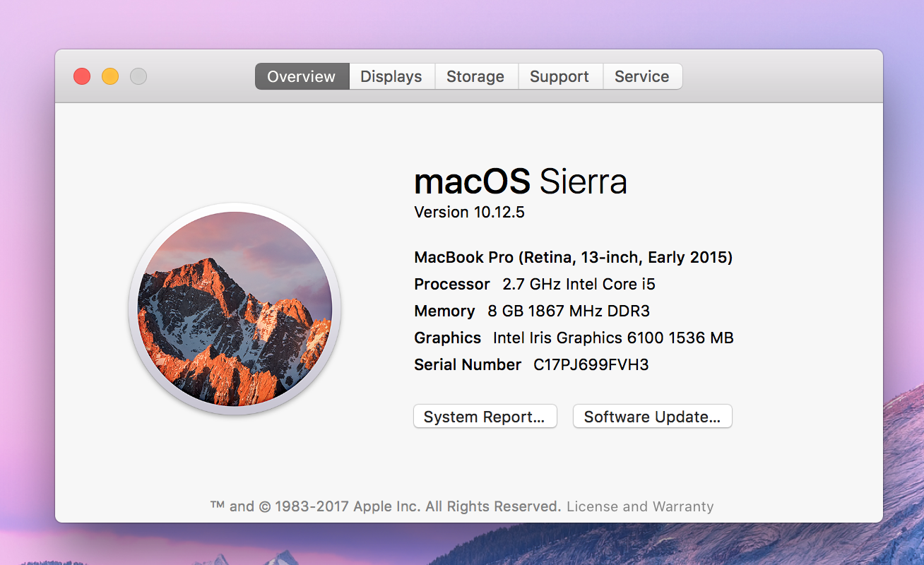Minimize window with the yellow button
The width and height of the screenshot is (924, 565).
point(110,76)
